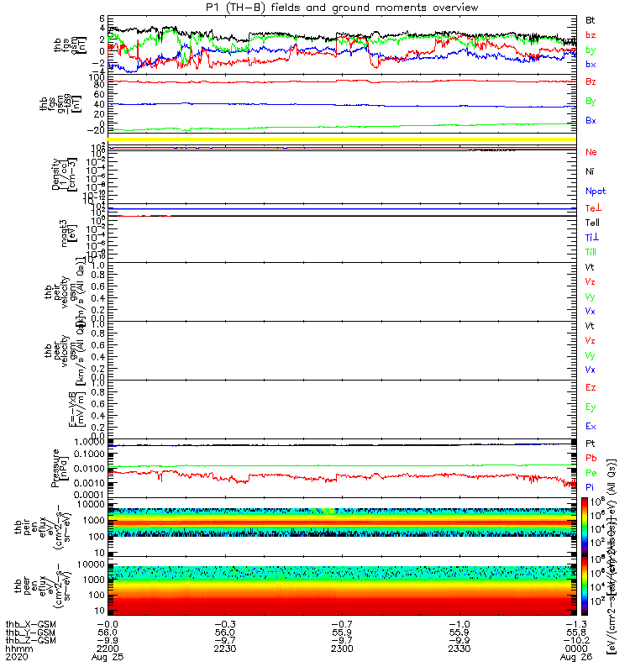
Task: Select the red bz legend label in top panel
Action: click(x=591, y=34)
